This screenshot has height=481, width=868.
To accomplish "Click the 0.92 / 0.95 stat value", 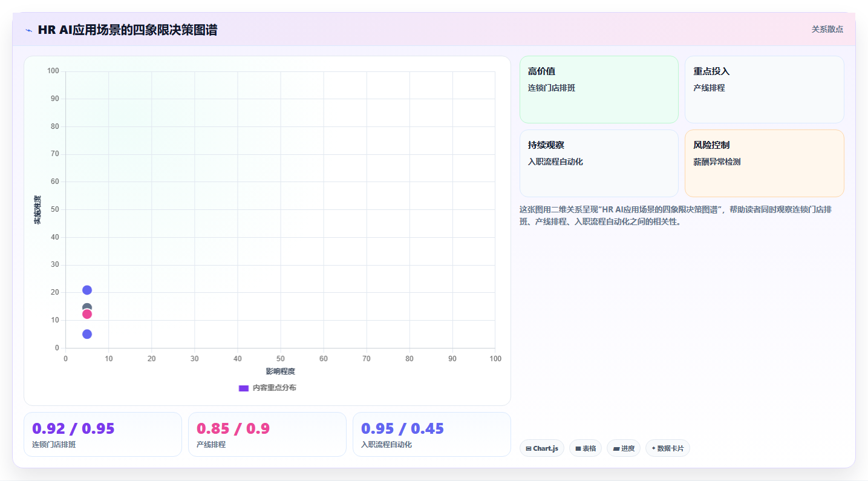I will click(x=73, y=428).
